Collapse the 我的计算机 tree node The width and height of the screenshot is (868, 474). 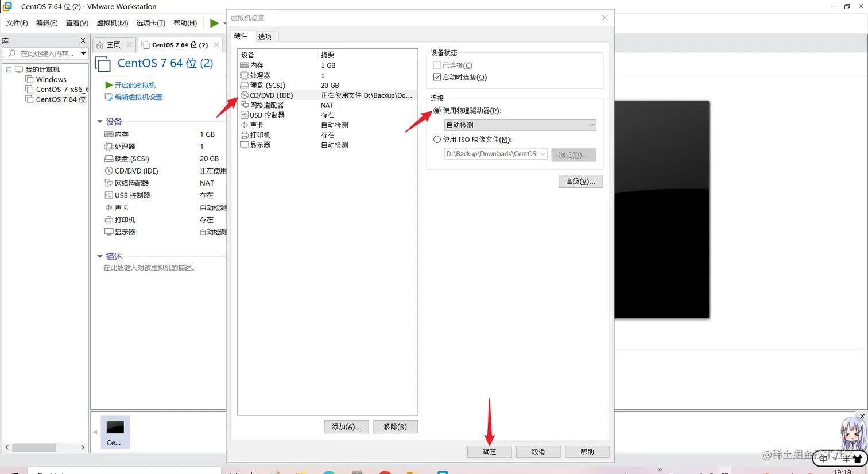click(9, 70)
